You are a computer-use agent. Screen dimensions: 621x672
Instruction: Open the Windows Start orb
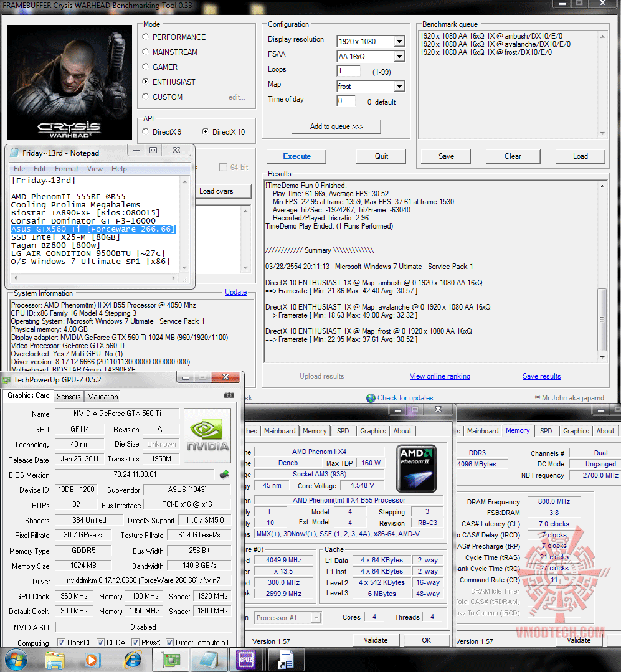tap(16, 660)
